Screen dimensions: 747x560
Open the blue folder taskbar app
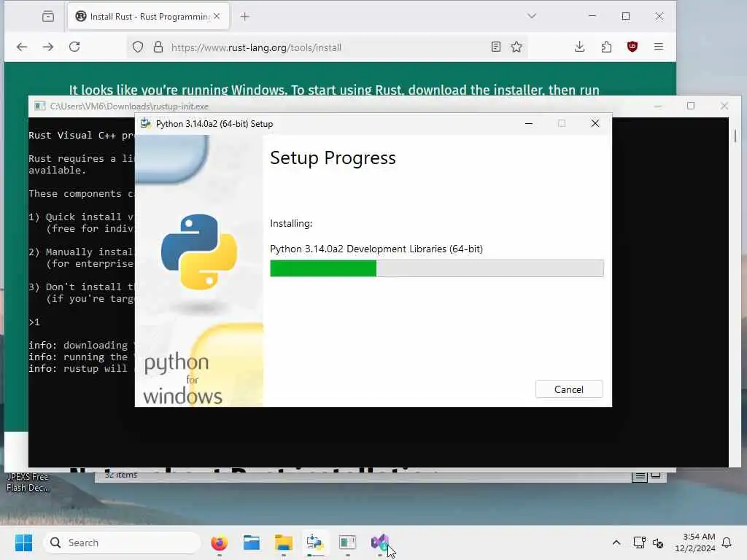(252, 542)
